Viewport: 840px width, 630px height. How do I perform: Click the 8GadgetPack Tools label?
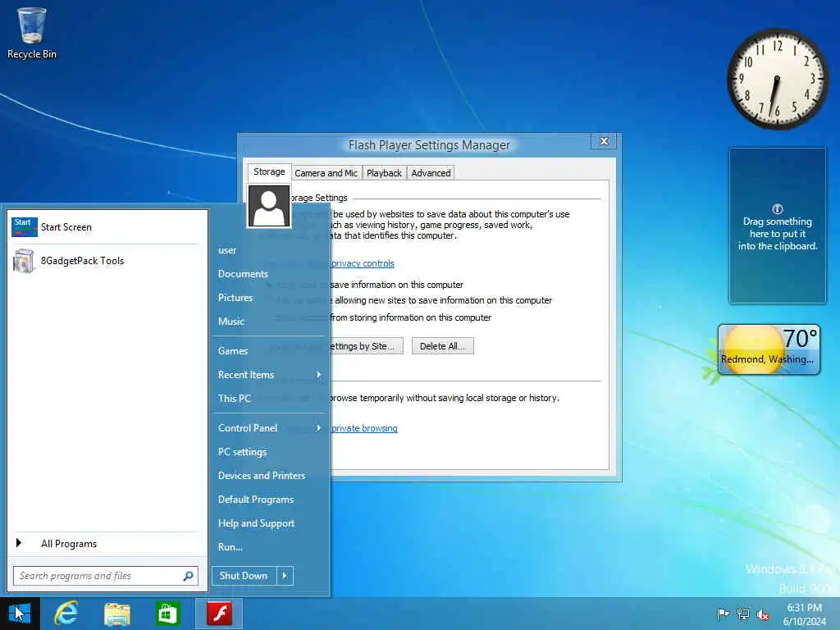tap(83, 261)
